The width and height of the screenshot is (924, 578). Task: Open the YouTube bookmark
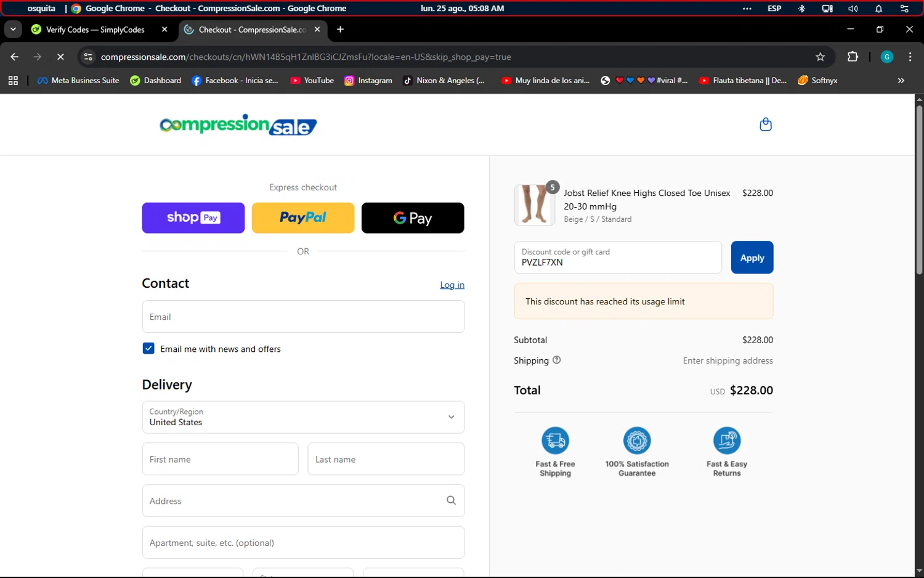click(x=312, y=80)
